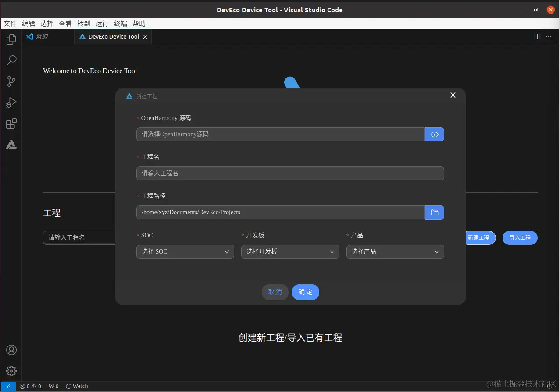Image resolution: width=560 pixels, height=392 pixels.
Task: Click the 确定 button
Action: (x=306, y=292)
